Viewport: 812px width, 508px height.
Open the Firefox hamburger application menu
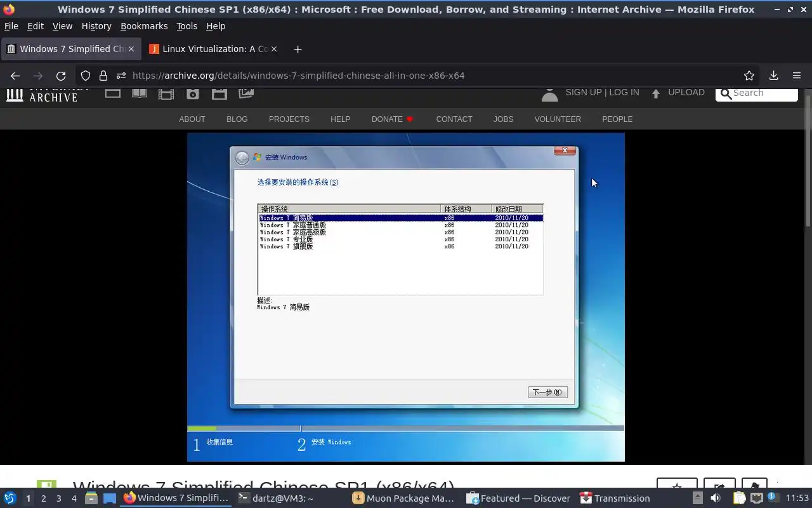tap(797, 76)
